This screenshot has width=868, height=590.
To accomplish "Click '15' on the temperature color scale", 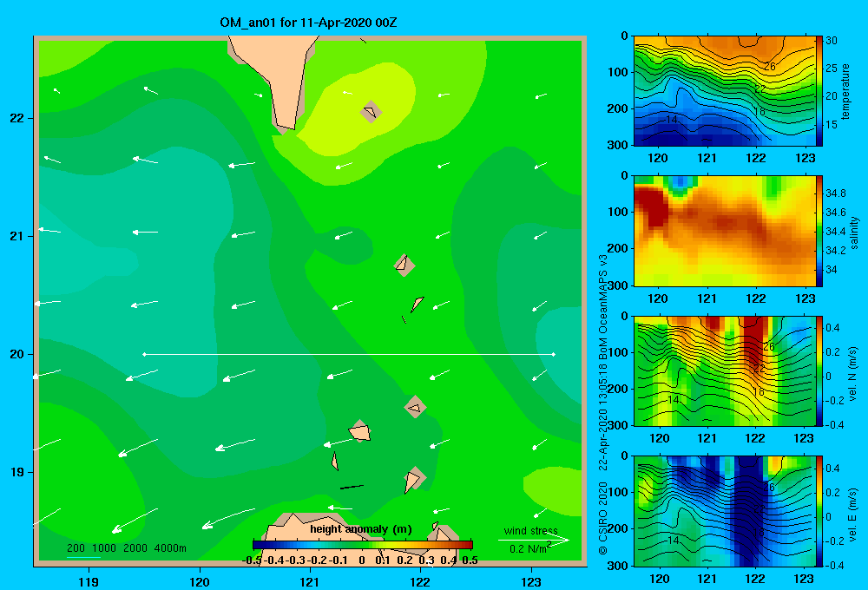I will (x=832, y=125).
